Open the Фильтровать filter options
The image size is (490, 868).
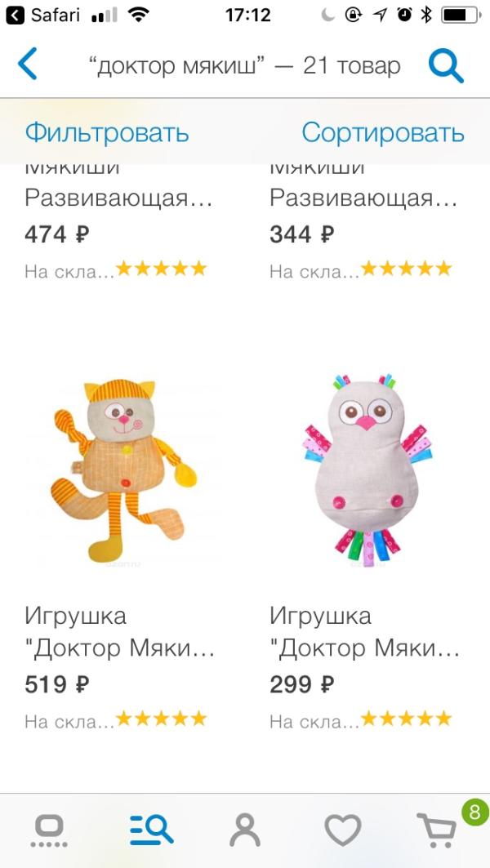pyautogui.click(x=107, y=133)
